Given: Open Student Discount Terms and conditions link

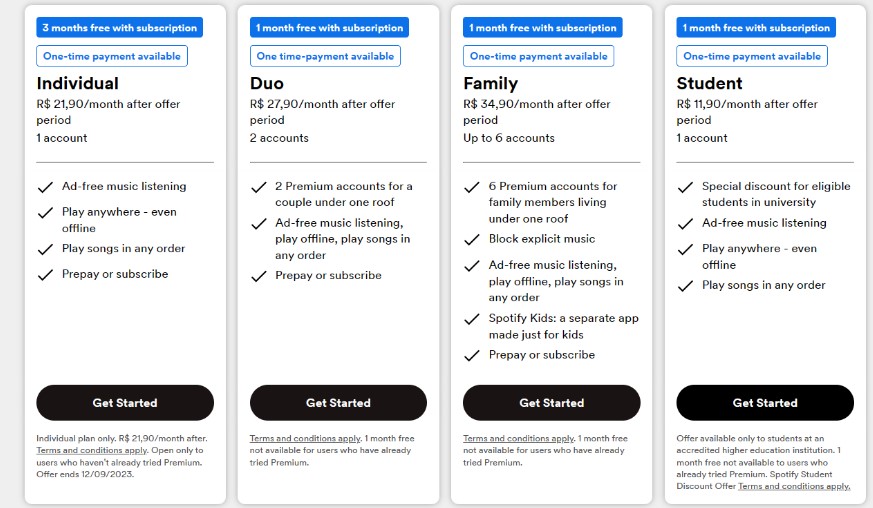Looking at the screenshot, I should (794, 486).
